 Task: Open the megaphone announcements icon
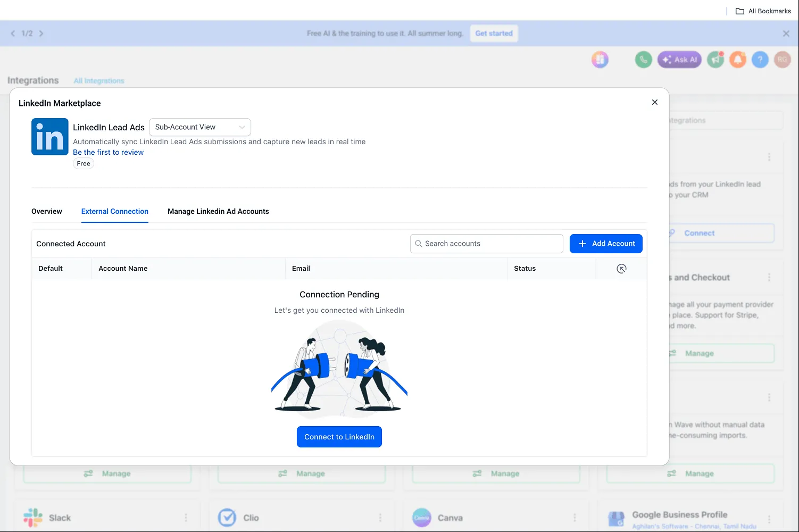(x=715, y=60)
